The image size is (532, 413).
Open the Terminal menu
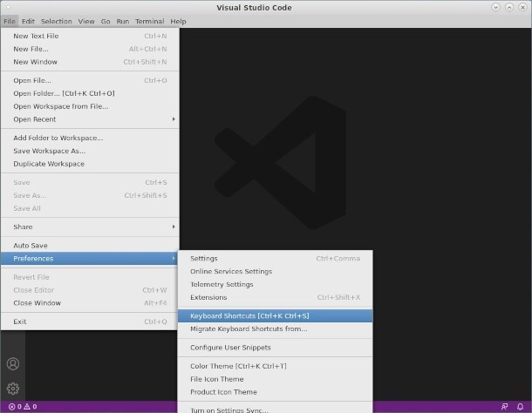pos(150,22)
